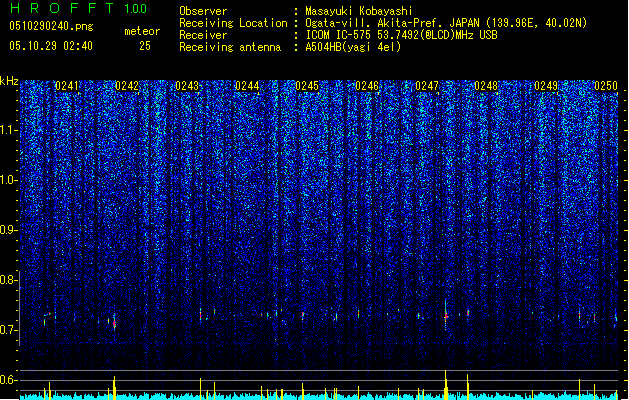This screenshot has height=400, width=629.
Task: Click the bright red meteor echo near 0242
Action: click(114, 323)
